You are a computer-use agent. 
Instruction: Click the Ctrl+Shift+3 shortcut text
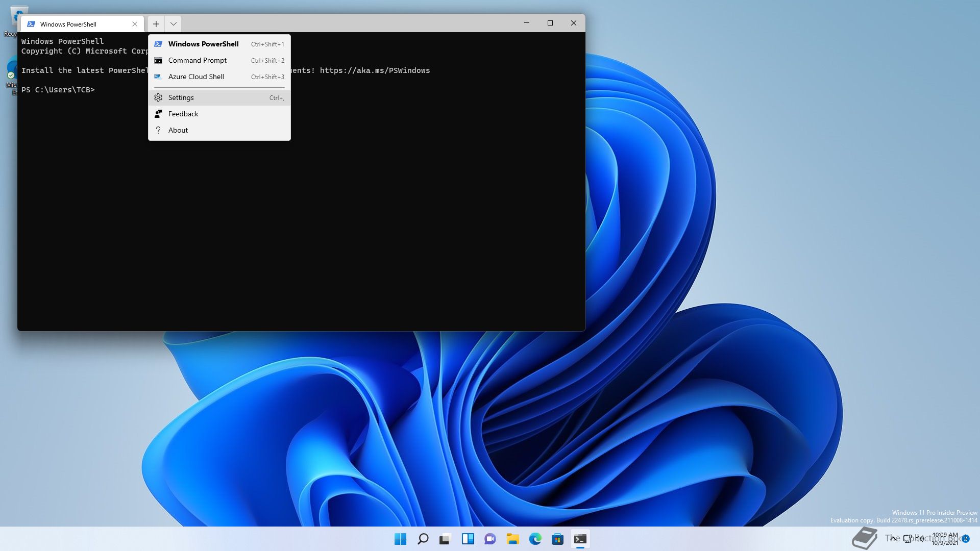click(267, 77)
